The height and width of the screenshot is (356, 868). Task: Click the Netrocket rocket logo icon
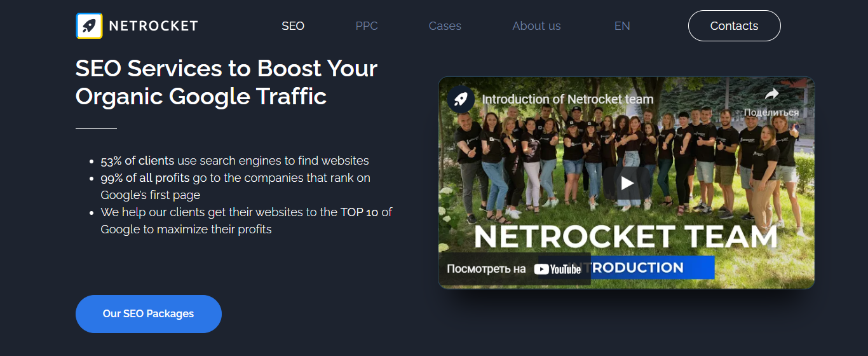point(89,26)
